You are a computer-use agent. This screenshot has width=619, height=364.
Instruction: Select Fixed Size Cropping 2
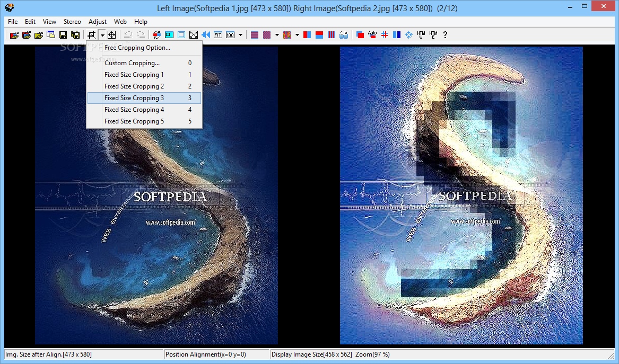click(x=144, y=86)
